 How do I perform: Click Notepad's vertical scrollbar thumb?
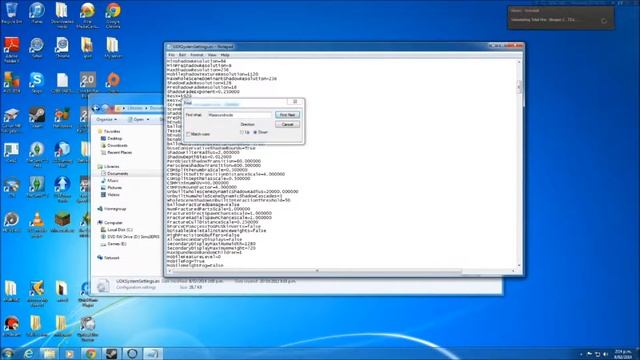tap(519, 87)
